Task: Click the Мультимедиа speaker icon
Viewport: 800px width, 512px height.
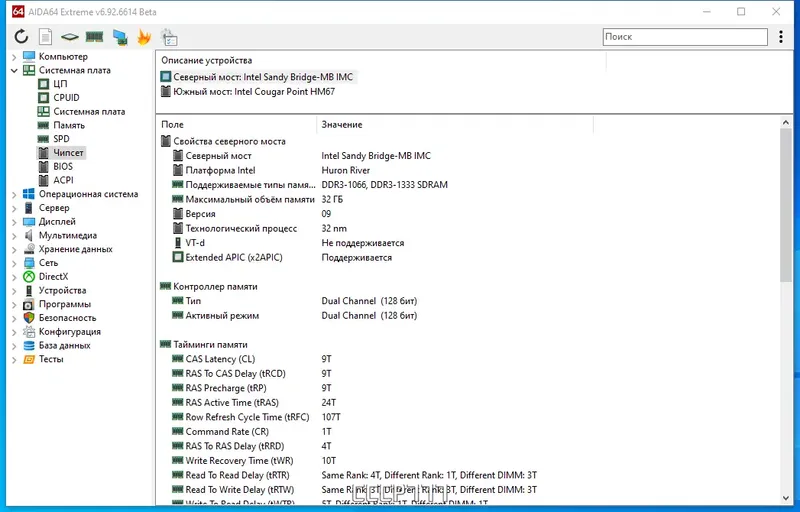Action: click(x=29, y=235)
